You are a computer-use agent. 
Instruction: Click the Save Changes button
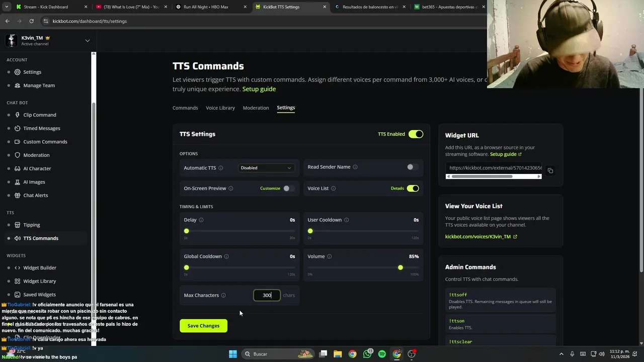tap(203, 326)
